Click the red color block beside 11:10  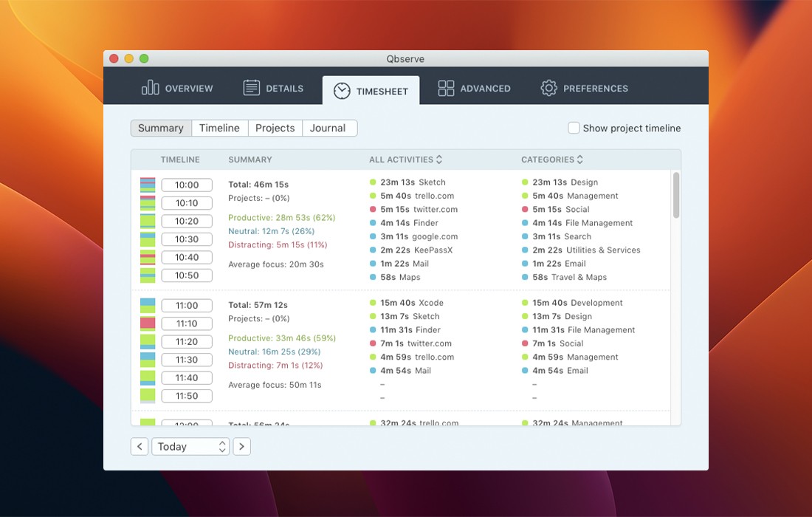[148, 323]
